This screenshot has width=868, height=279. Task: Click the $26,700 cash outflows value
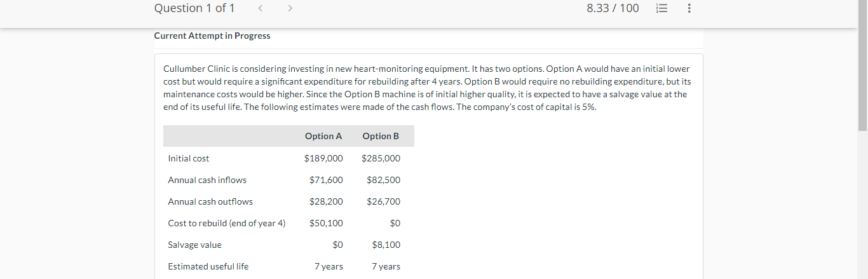pyautogui.click(x=383, y=201)
